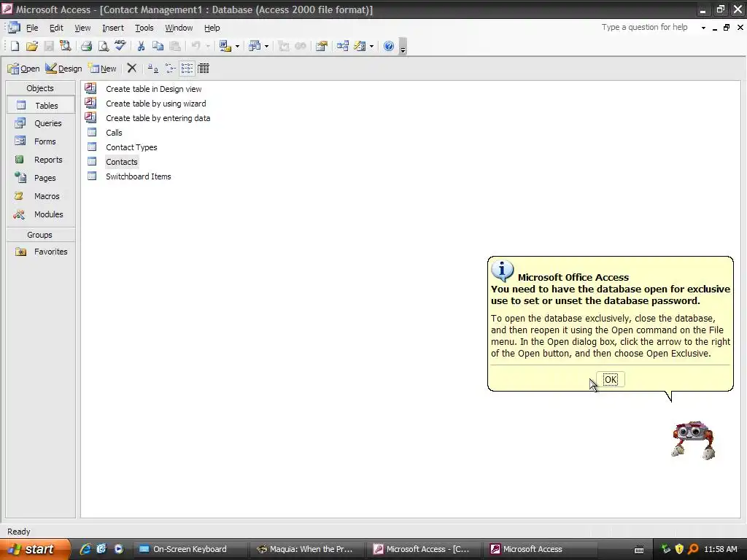The image size is (747, 560).
Task: Expand the OfficeLinks dropdown arrow
Action: 237,46
